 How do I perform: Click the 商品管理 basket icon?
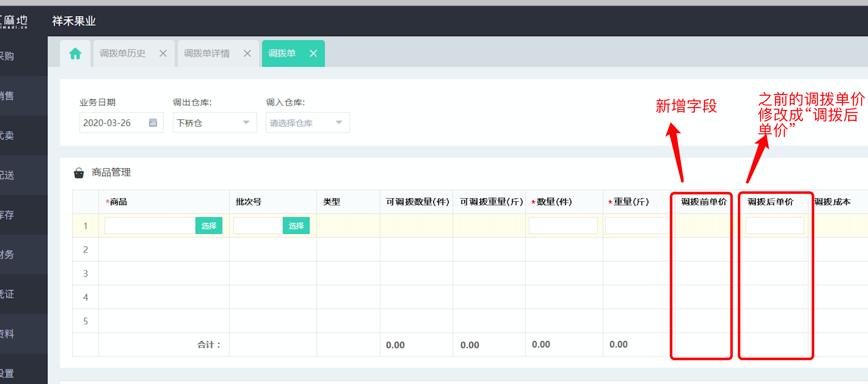pyautogui.click(x=79, y=173)
